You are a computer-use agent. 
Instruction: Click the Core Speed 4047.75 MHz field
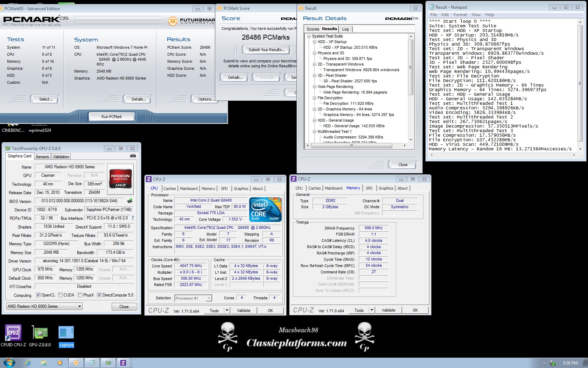[191, 266]
